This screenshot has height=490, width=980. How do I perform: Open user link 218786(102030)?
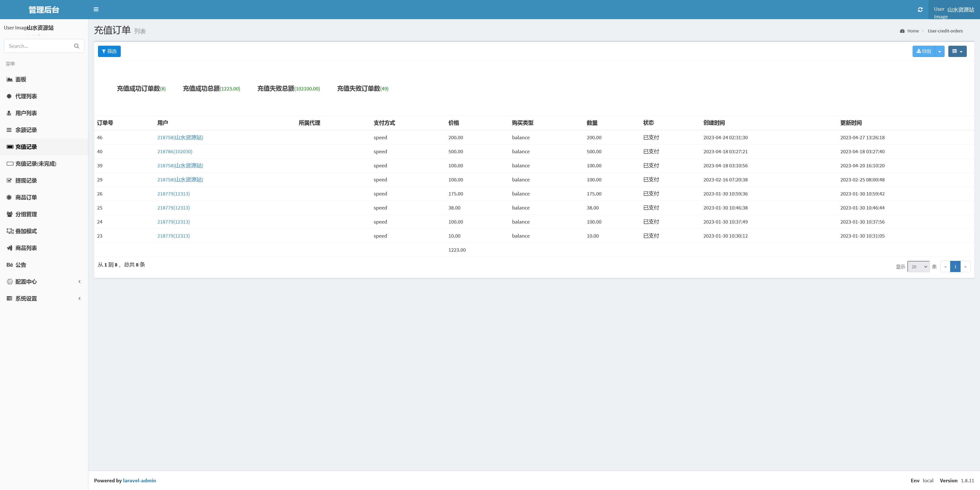pyautogui.click(x=175, y=151)
